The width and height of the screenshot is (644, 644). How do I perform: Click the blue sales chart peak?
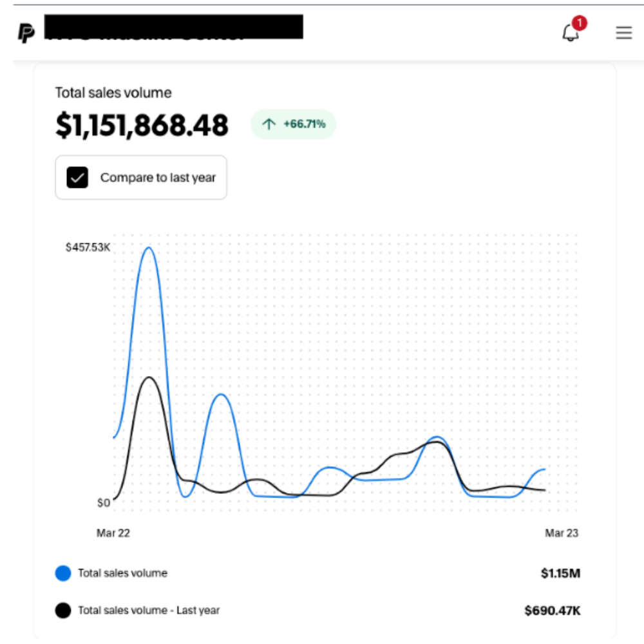point(147,248)
